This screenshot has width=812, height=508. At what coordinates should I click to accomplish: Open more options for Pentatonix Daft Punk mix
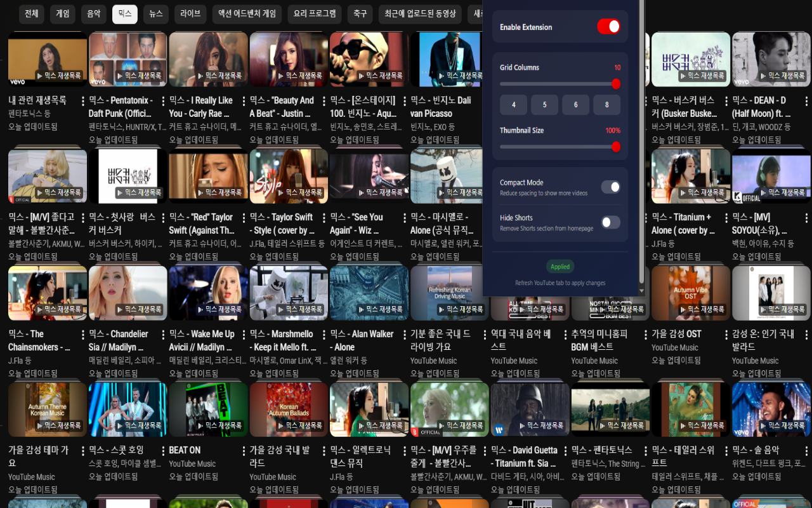[164, 101]
